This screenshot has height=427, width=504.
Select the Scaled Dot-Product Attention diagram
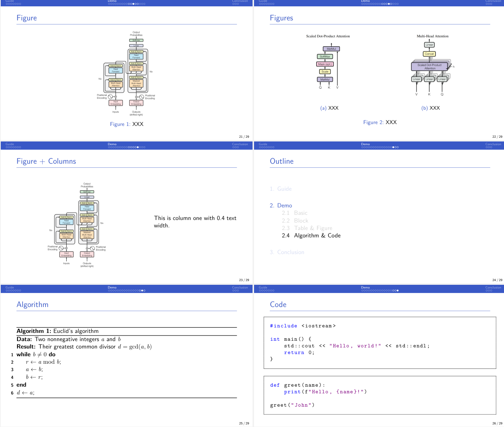tap(328, 62)
